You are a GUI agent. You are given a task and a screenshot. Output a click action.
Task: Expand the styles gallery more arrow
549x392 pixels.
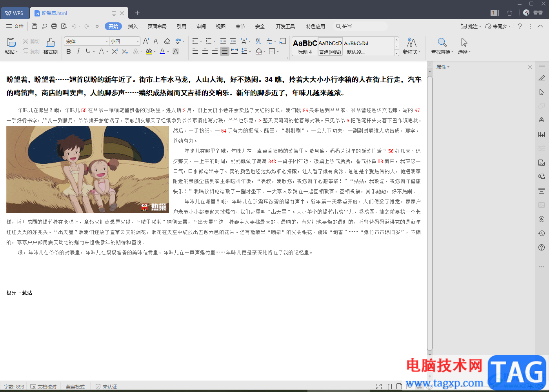coord(396,53)
